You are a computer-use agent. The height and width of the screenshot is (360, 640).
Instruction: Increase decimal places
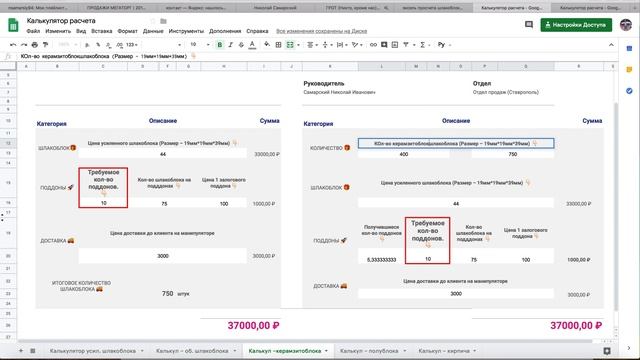pos(119,44)
